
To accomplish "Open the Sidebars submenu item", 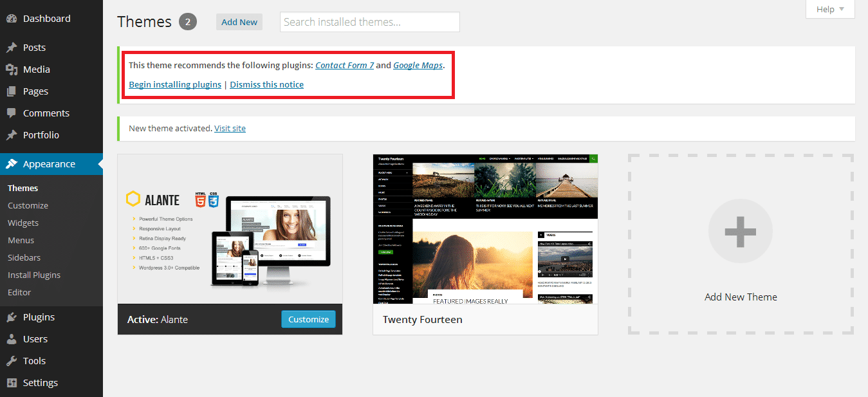I will [24, 257].
